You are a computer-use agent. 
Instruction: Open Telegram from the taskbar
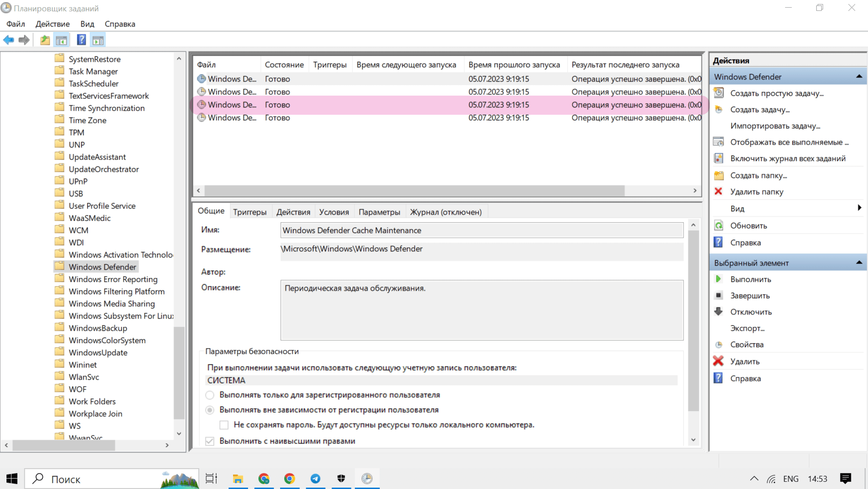[315, 479]
